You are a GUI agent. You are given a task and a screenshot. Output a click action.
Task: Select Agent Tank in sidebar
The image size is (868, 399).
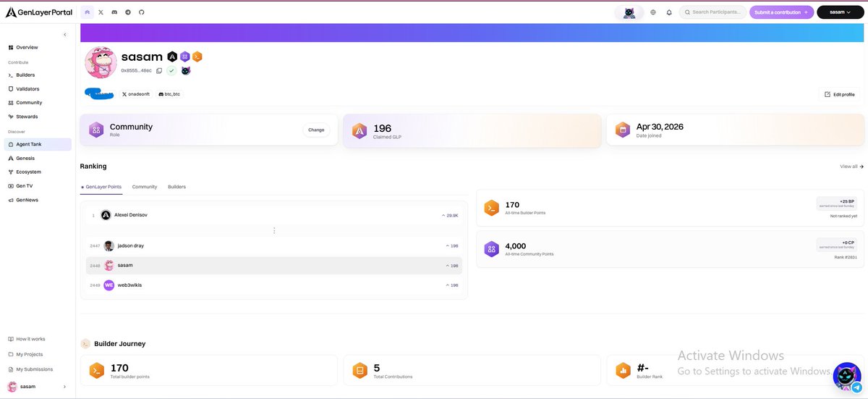point(38,144)
